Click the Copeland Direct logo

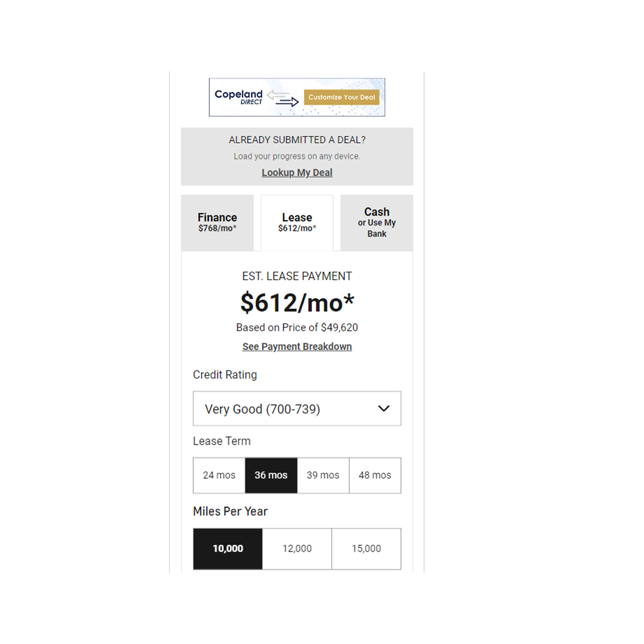[238, 97]
